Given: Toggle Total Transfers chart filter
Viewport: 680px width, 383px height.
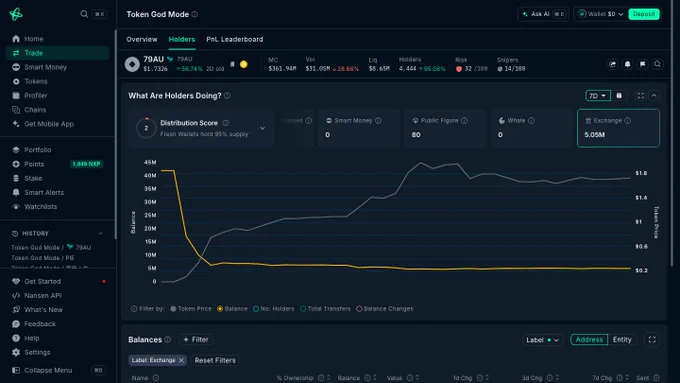Looking at the screenshot, I should pos(326,309).
